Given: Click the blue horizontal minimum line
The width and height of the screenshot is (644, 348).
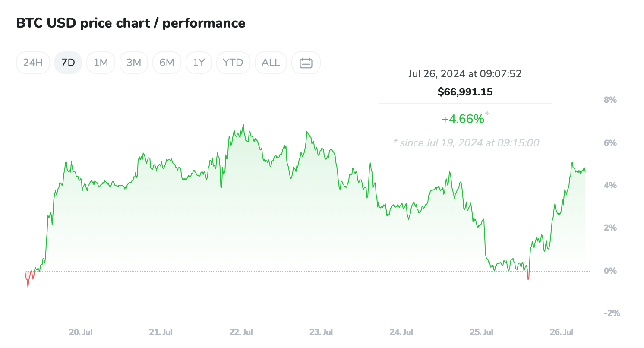Looking at the screenshot, I should pos(302,288).
